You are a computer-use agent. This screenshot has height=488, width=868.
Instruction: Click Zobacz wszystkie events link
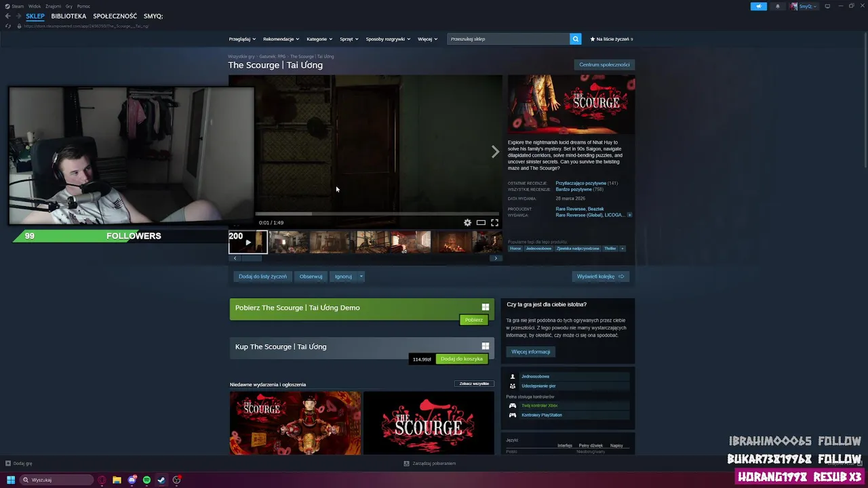coord(474,384)
